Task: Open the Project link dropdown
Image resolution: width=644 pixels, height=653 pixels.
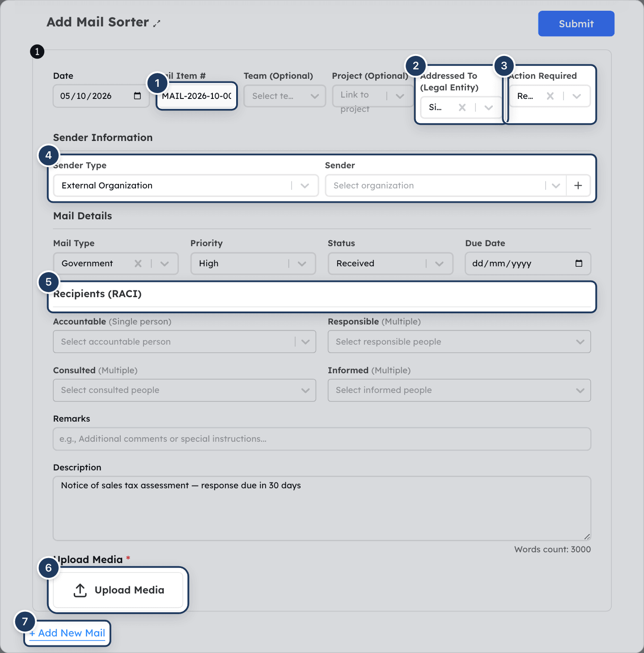Action: coord(373,96)
